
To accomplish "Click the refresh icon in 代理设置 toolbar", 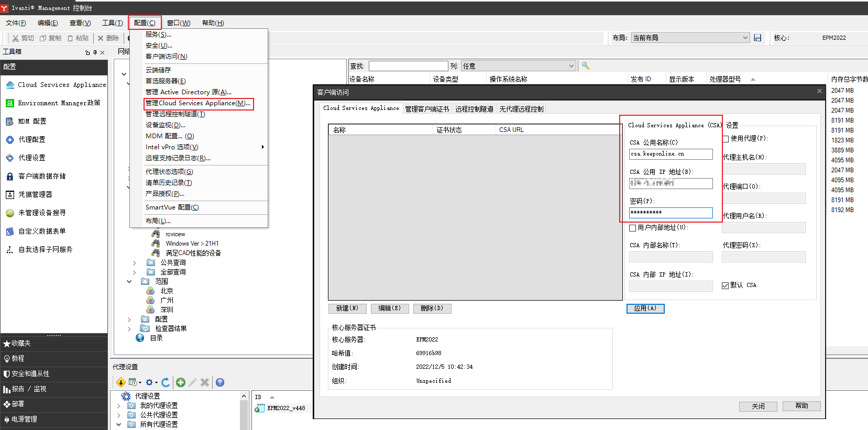I will pyautogui.click(x=166, y=382).
